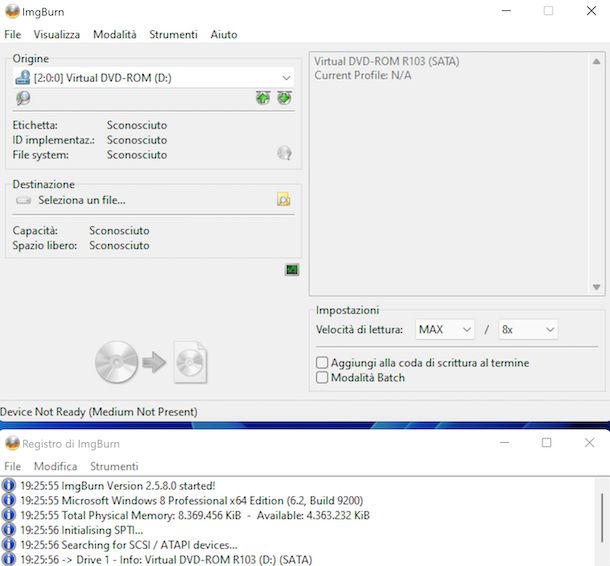
Task: Open the 8x read speed dropdown
Action: 528,329
